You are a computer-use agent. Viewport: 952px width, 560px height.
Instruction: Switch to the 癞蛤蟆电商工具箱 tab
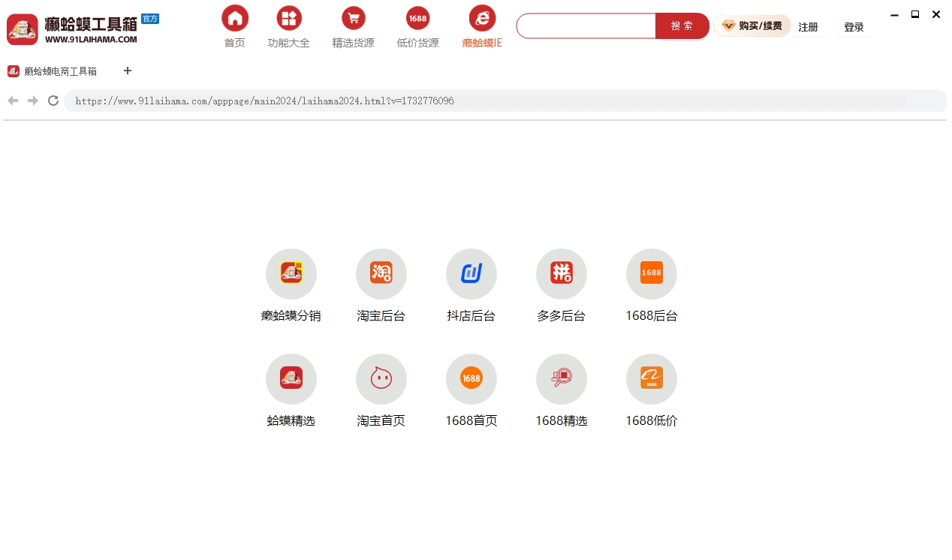[53, 71]
